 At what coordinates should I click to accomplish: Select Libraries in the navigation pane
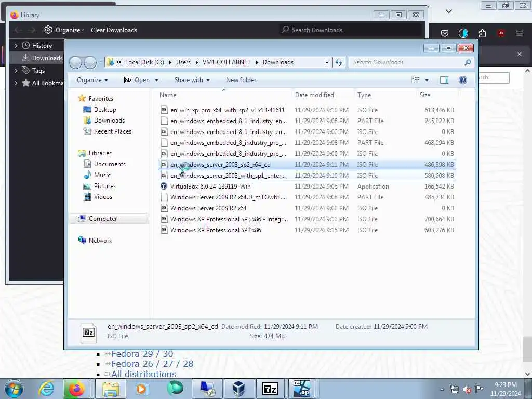tap(100, 153)
